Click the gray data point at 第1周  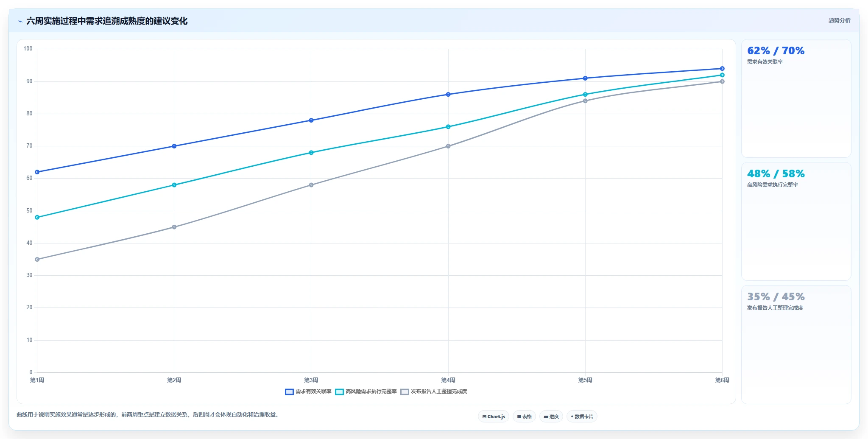point(37,260)
